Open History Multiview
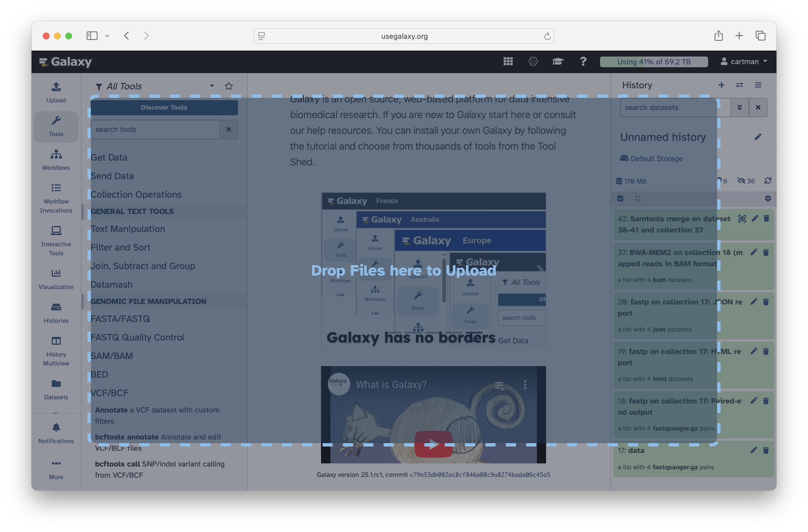Screen dimensions: 808x532 (56, 351)
